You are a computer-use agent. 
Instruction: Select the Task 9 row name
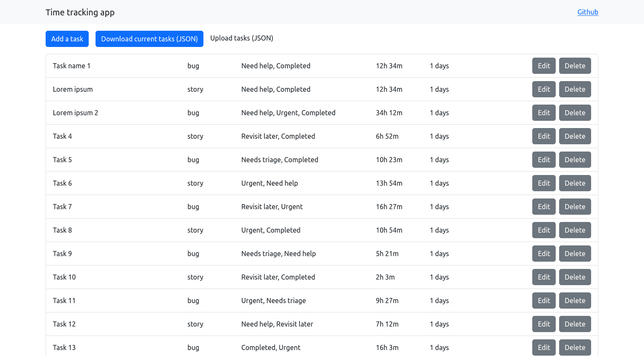pos(62,254)
